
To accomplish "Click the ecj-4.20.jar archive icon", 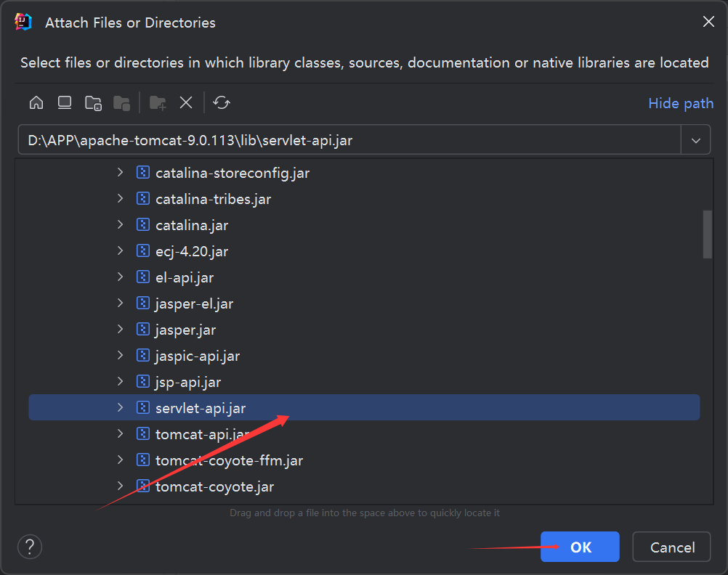I will (x=143, y=251).
